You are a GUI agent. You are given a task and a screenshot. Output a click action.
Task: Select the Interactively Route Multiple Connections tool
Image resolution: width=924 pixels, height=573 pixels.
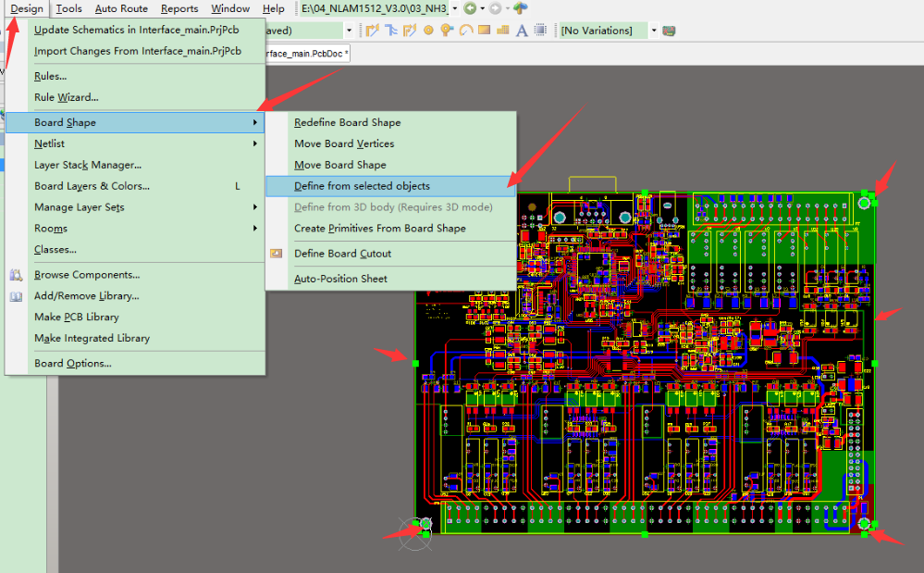pyautogui.click(x=393, y=30)
